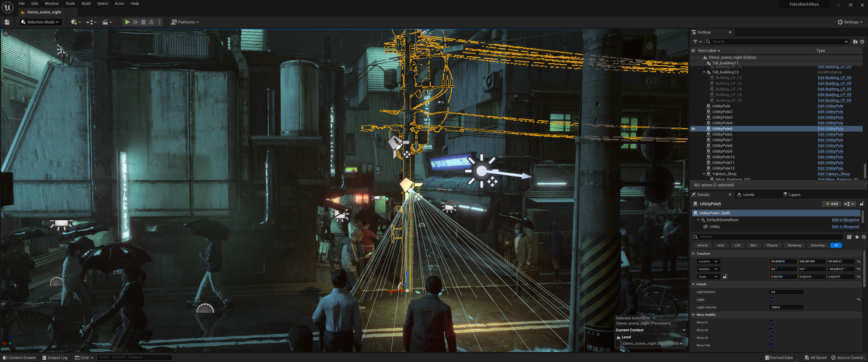Screen dimensions: 868x362
Task: Click the Unreal Engine logo icon
Action: tap(7, 7)
